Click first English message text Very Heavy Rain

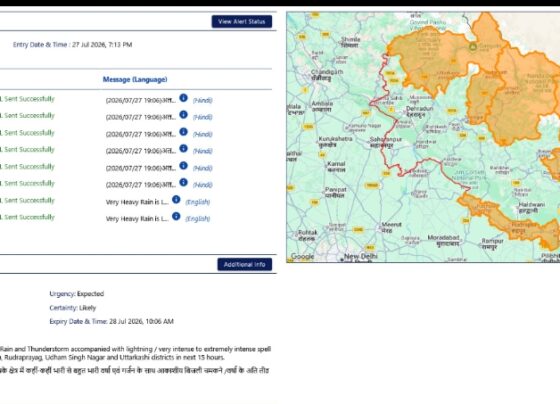point(137,202)
